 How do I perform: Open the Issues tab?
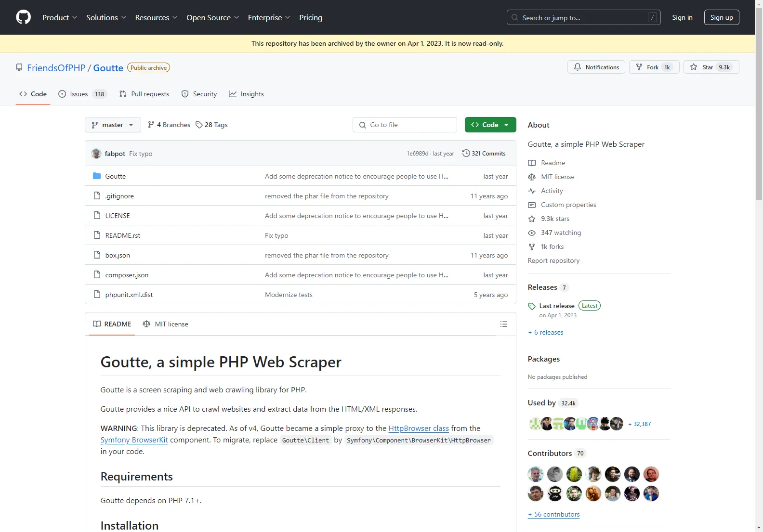pyautogui.click(x=82, y=94)
